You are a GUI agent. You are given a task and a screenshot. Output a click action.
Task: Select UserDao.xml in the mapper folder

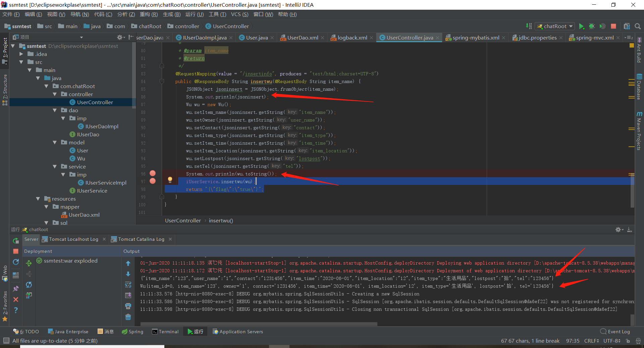click(84, 215)
